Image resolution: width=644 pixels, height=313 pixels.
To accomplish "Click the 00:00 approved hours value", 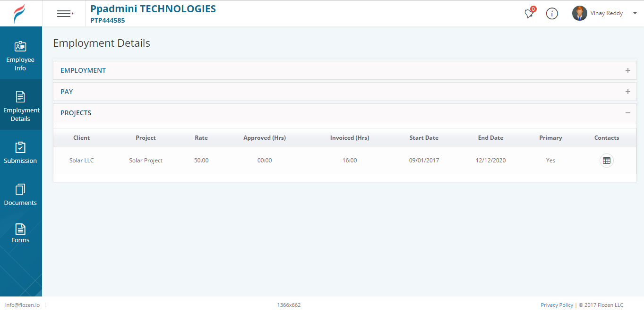I will tap(265, 161).
